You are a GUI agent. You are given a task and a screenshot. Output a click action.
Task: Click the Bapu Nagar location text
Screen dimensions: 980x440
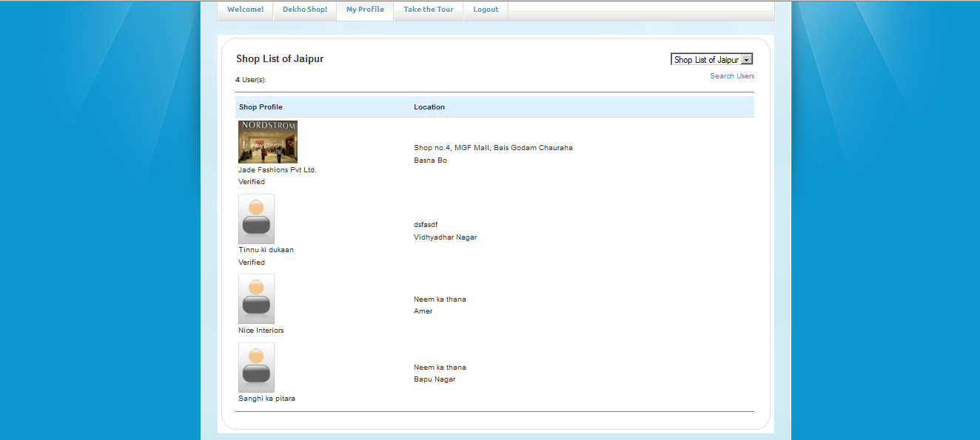tap(434, 379)
